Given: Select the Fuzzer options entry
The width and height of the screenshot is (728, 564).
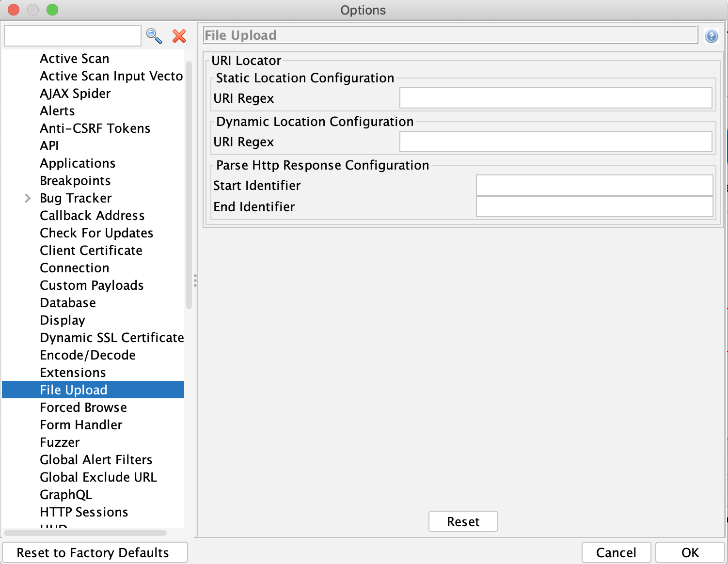Looking at the screenshot, I should coord(60,442).
